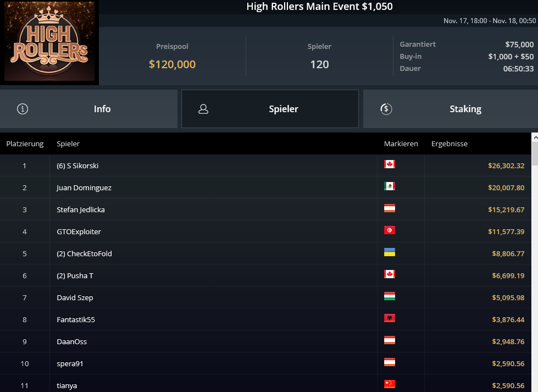Click the Spieler person icon
538x392 pixels.
coord(203,109)
